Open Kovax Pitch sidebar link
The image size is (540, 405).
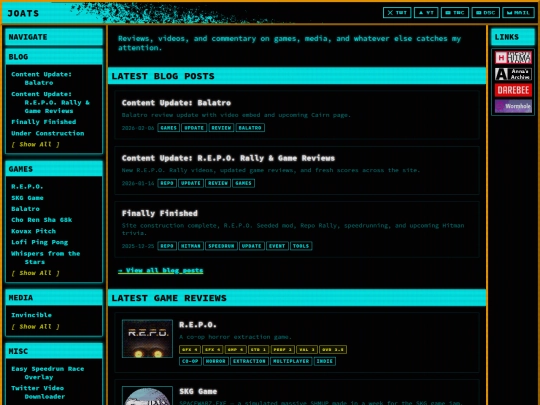click(33, 231)
